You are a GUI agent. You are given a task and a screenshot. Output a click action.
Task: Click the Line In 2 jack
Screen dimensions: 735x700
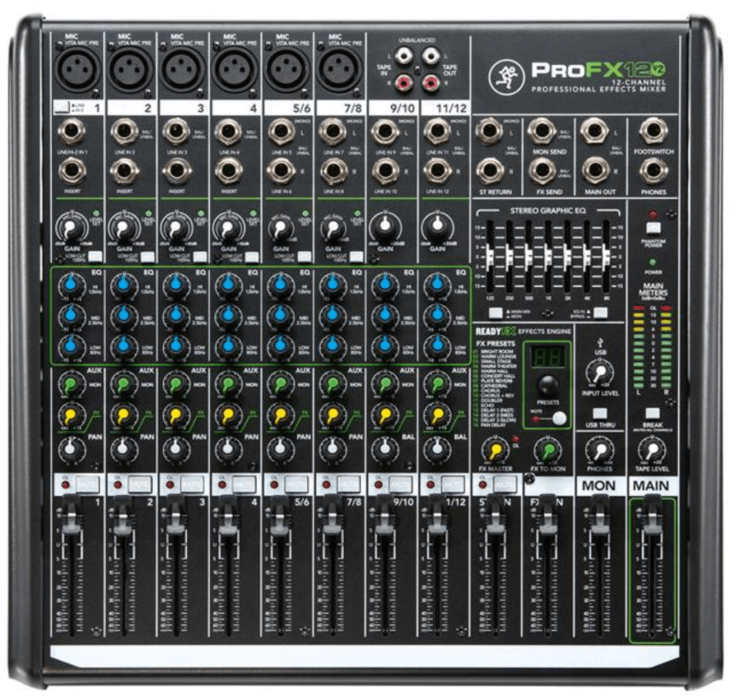[x=123, y=132]
